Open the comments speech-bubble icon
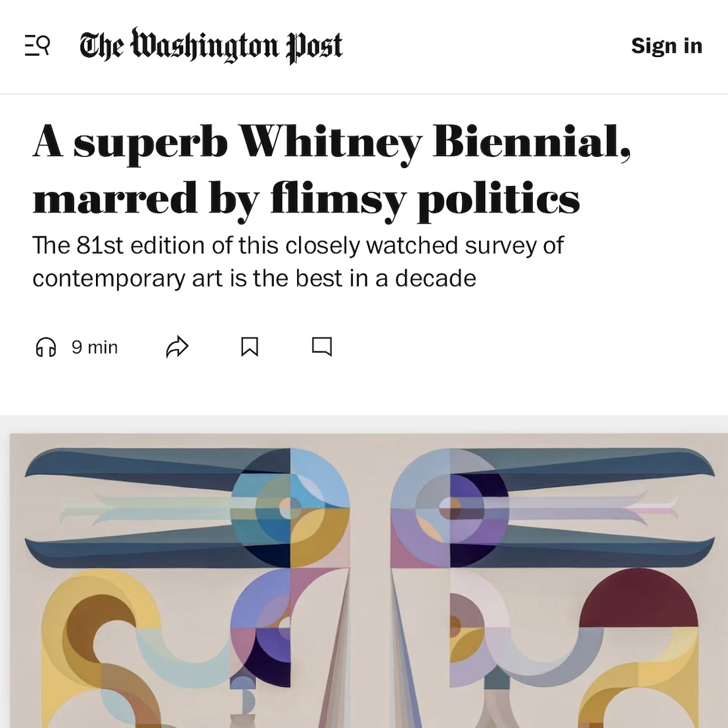Viewport: 728px width, 728px height. click(x=323, y=346)
